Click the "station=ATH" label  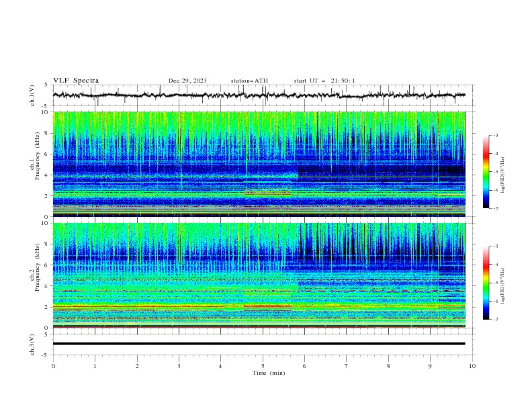coord(249,81)
